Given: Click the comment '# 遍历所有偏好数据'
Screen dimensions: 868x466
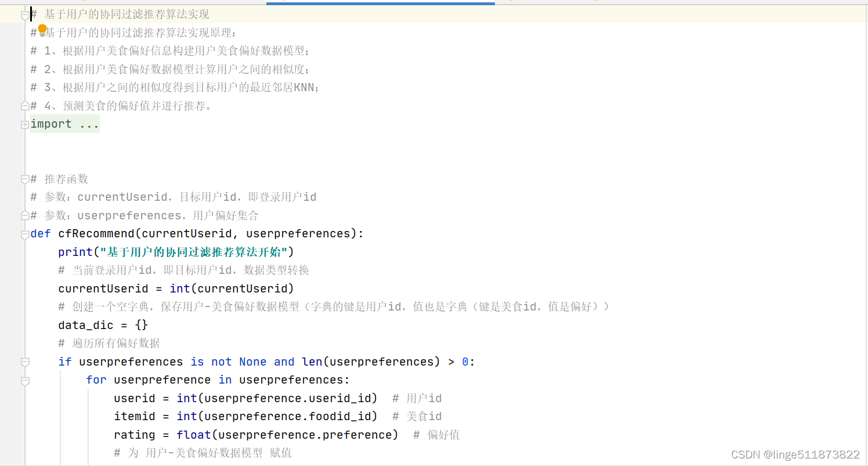Looking at the screenshot, I should (x=109, y=343).
